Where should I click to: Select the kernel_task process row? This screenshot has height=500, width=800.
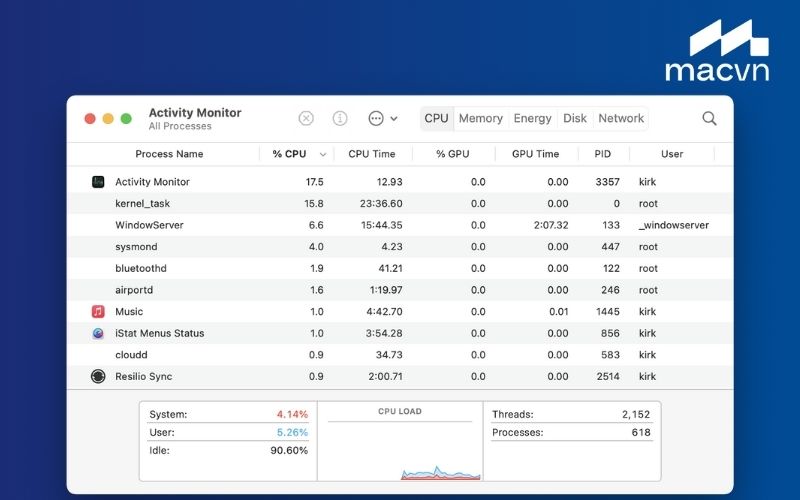(x=400, y=204)
